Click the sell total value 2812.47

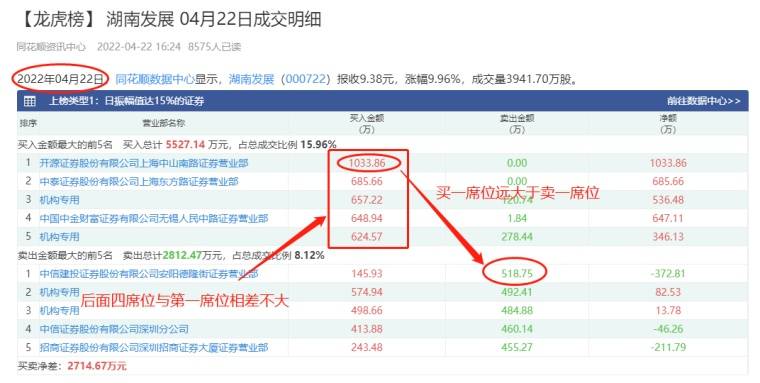pos(181,255)
